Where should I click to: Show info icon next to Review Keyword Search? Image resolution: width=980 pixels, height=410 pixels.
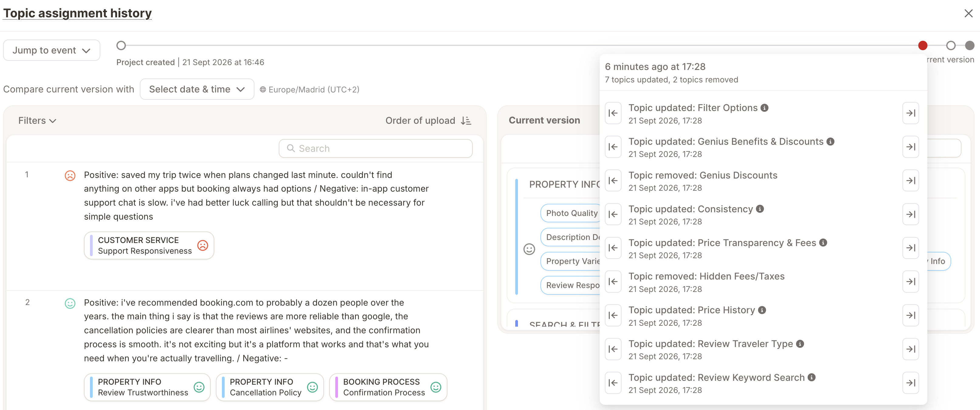coord(812,377)
